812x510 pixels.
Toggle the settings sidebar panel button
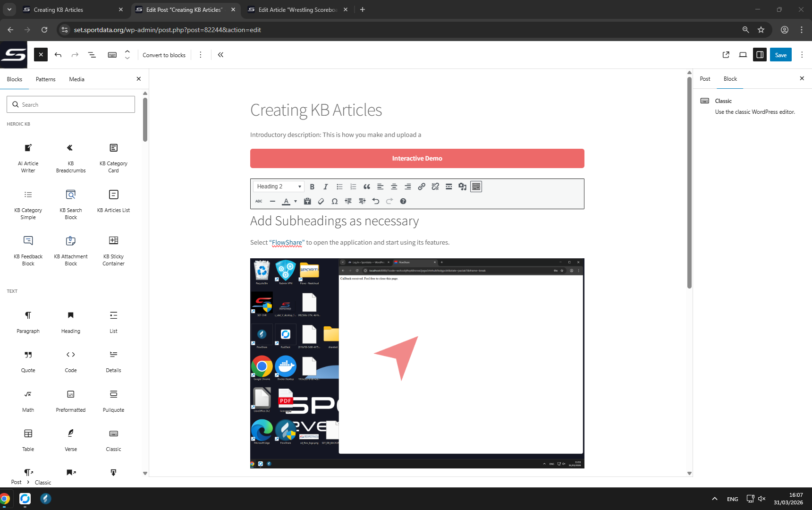coord(760,55)
